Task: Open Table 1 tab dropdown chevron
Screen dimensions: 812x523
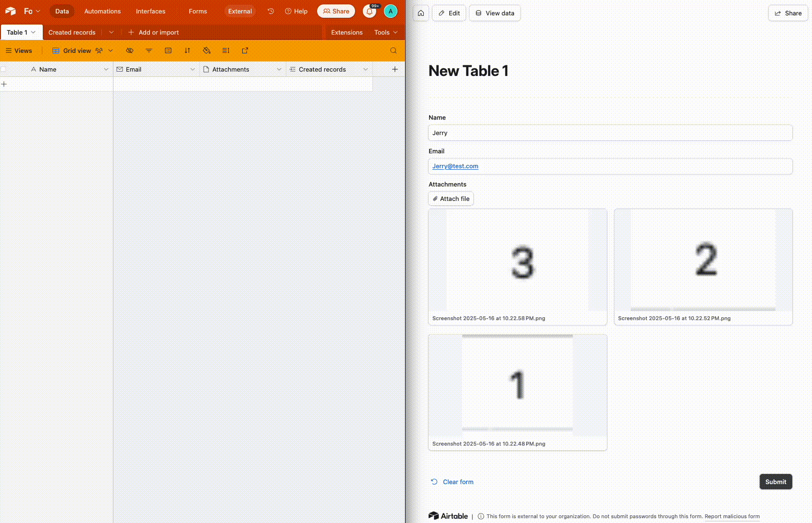Action: 33,32
